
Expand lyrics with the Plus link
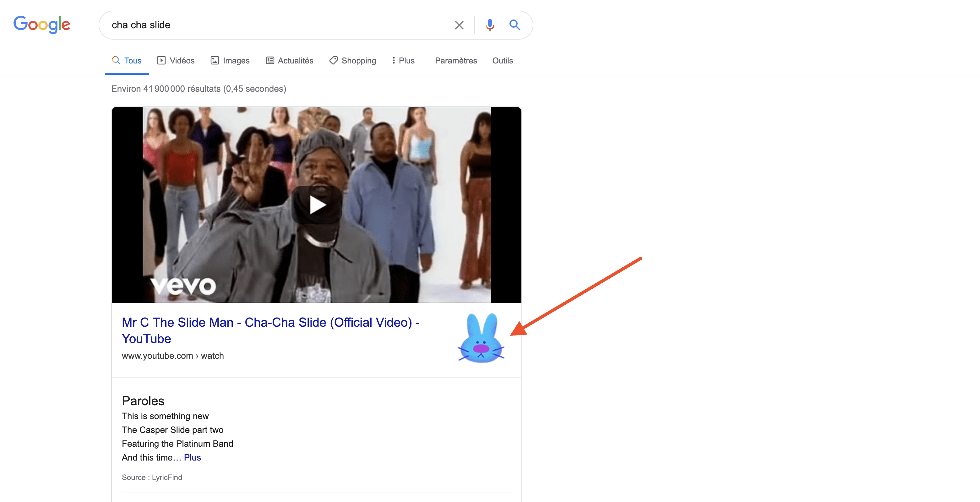coord(192,457)
